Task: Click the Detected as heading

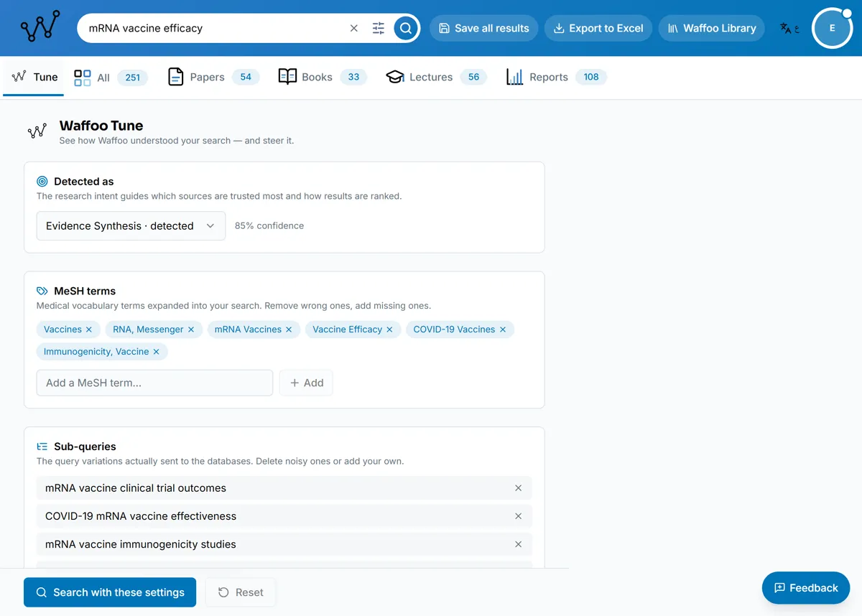Action: 83,182
